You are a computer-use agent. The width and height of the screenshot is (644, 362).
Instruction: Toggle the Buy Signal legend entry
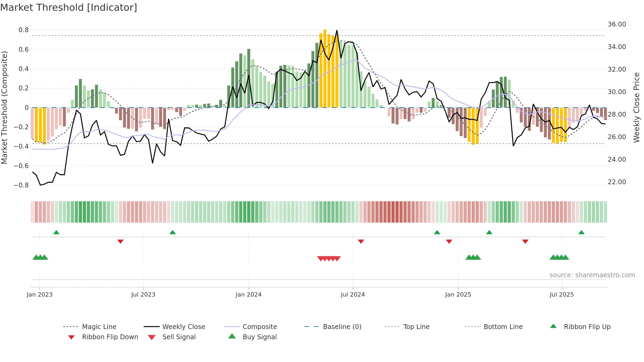click(x=252, y=337)
